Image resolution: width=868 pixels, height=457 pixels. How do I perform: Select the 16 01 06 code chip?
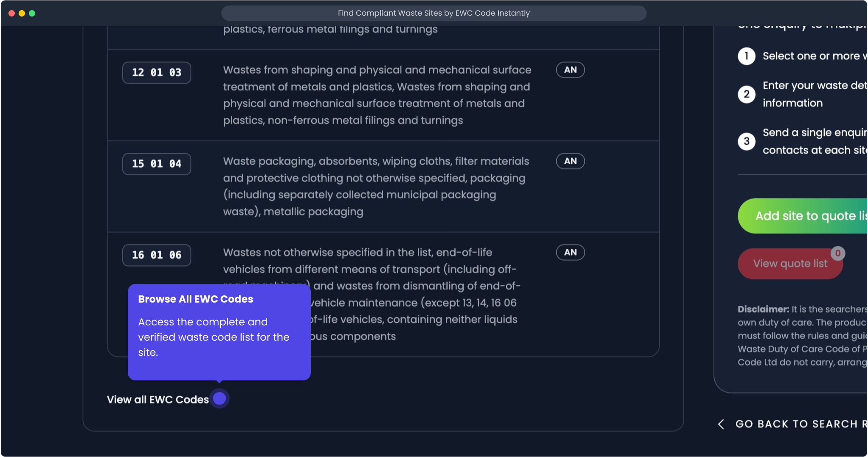tap(157, 255)
